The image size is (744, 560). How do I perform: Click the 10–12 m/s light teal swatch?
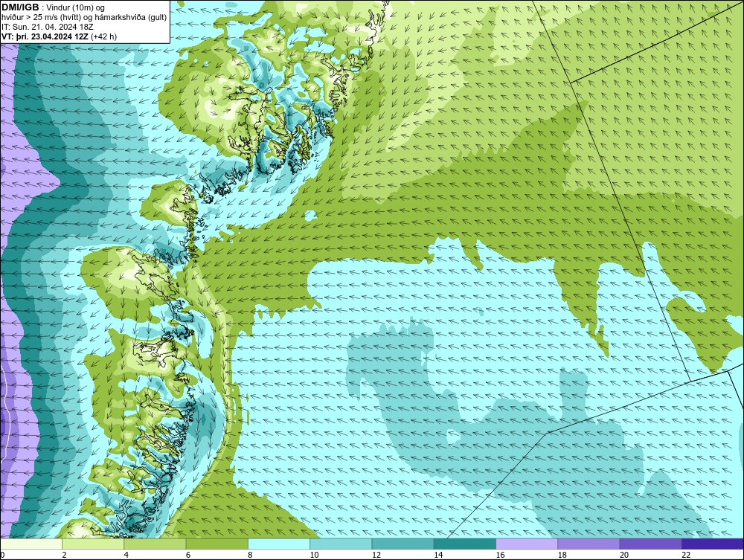[341, 544]
